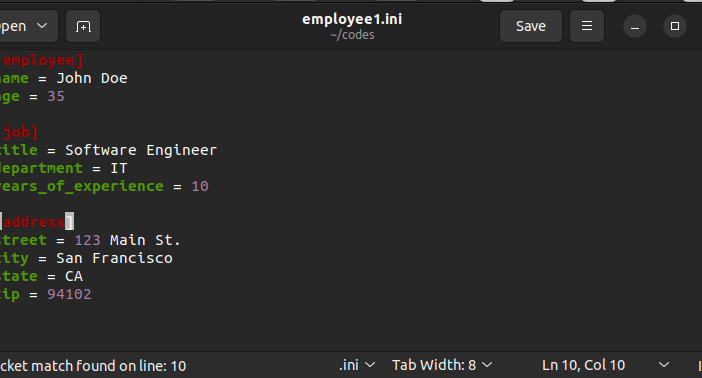Click the new document tab icon
702x378 pixels.
coord(83,26)
